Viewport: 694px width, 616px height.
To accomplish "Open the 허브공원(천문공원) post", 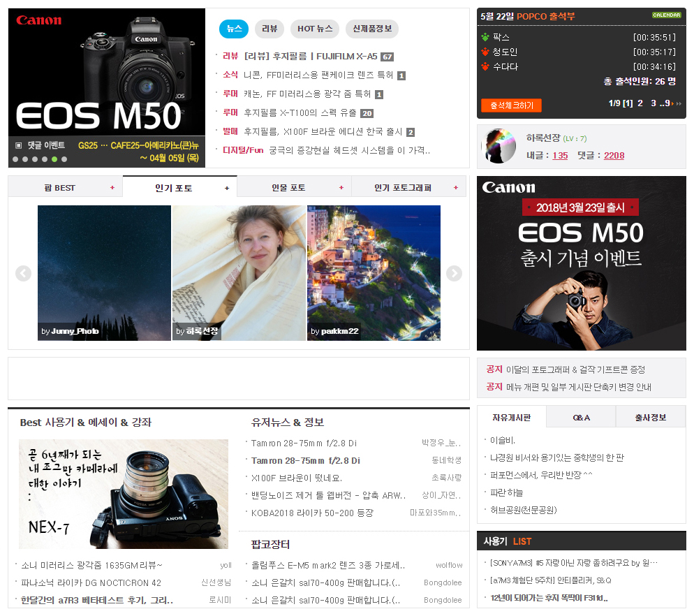I will pyautogui.click(x=524, y=510).
